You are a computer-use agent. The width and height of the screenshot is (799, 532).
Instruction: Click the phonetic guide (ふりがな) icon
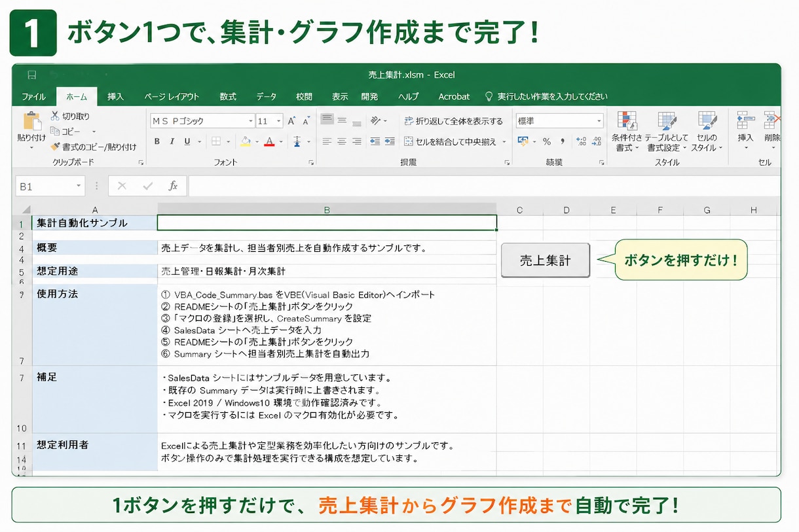(x=297, y=141)
